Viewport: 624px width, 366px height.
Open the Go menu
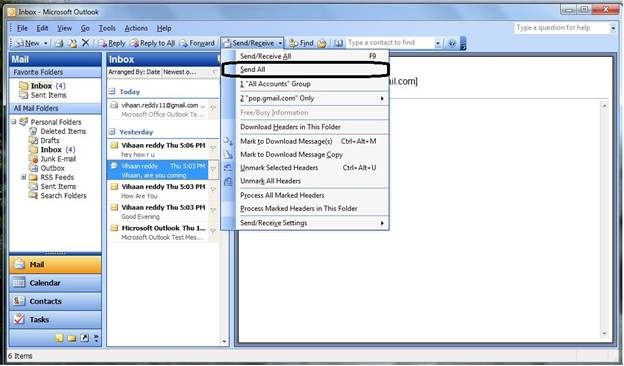pyautogui.click(x=85, y=28)
